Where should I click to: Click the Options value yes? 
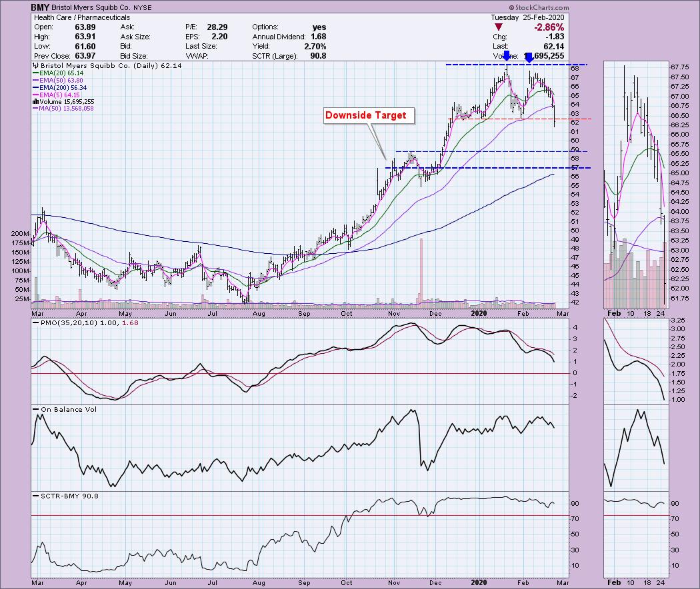tap(319, 27)
